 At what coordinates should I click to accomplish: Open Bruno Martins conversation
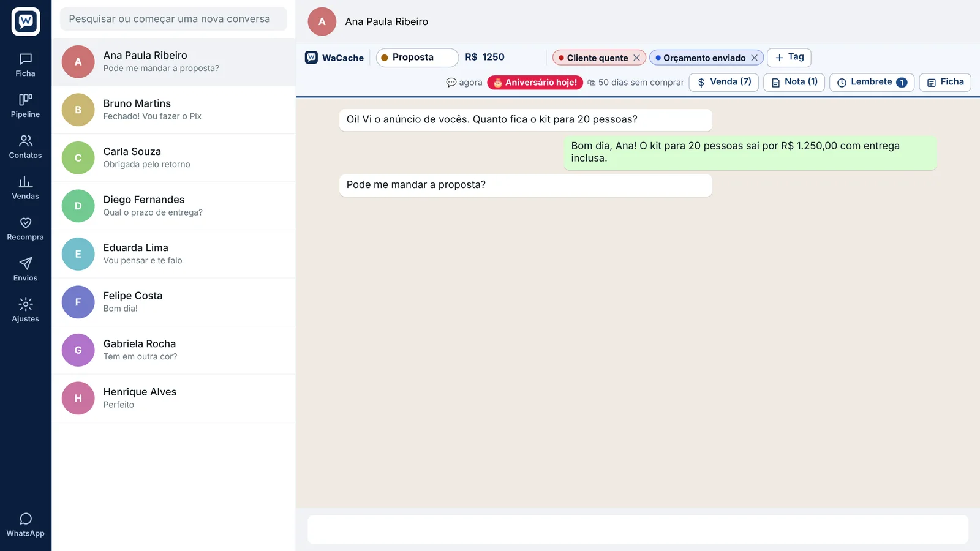pos(173,110)
